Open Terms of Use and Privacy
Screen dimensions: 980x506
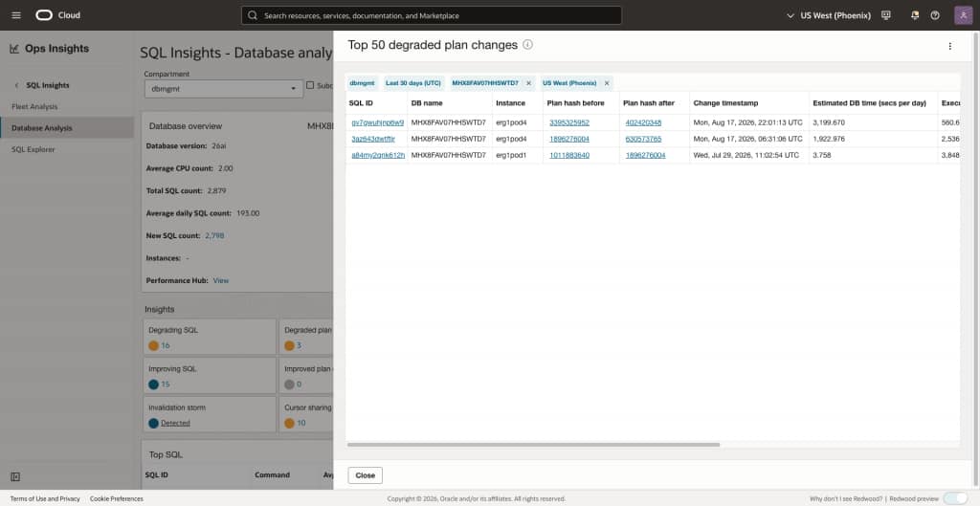tap(45, 498)
